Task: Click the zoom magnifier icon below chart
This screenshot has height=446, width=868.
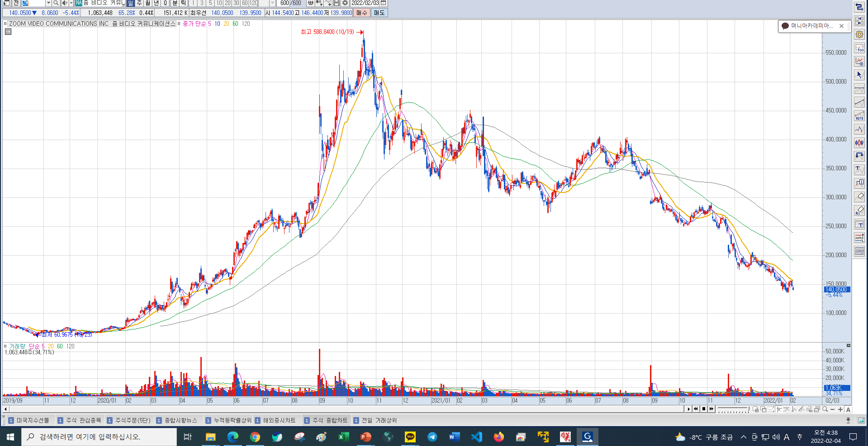Action: pos(825,409)
